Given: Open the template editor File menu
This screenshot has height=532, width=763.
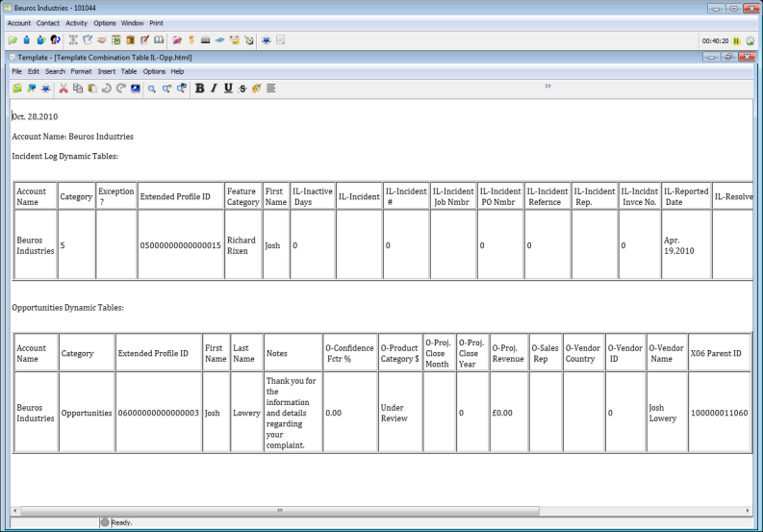Looking at the screenshot, I should pyautogui.click(x=17, y=71).
